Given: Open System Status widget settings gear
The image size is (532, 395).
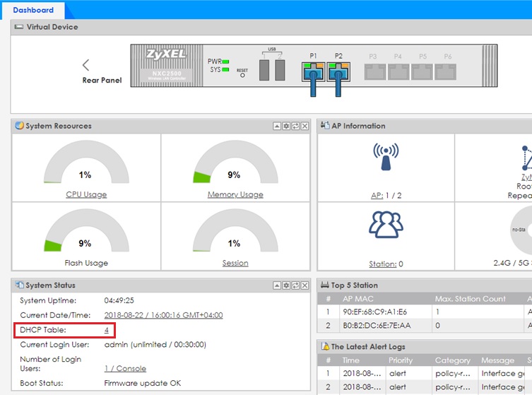Looking at the screenshot, I should click(287, 285).
